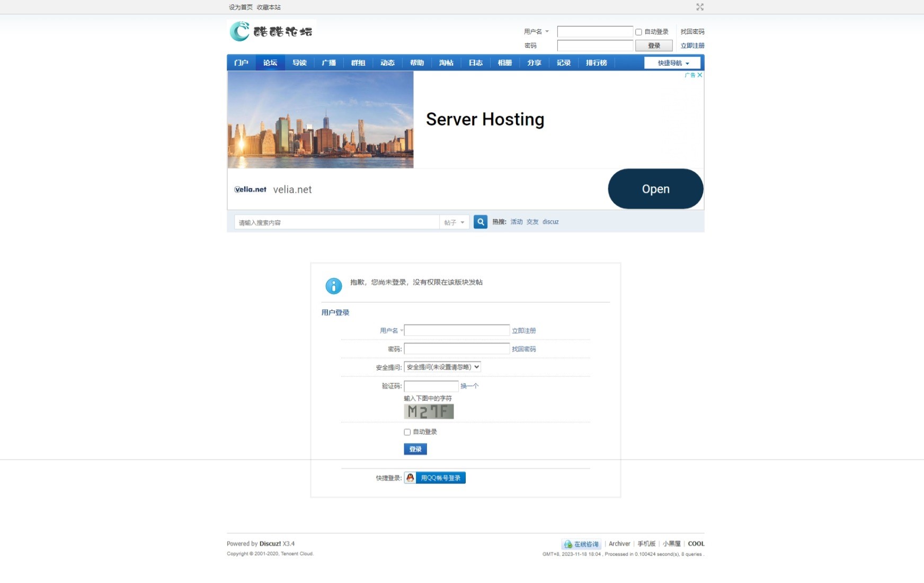This screenshot has width=924, height=583.
Task: Toggle the fullscreen icon at top right
Action: point(699,7)
